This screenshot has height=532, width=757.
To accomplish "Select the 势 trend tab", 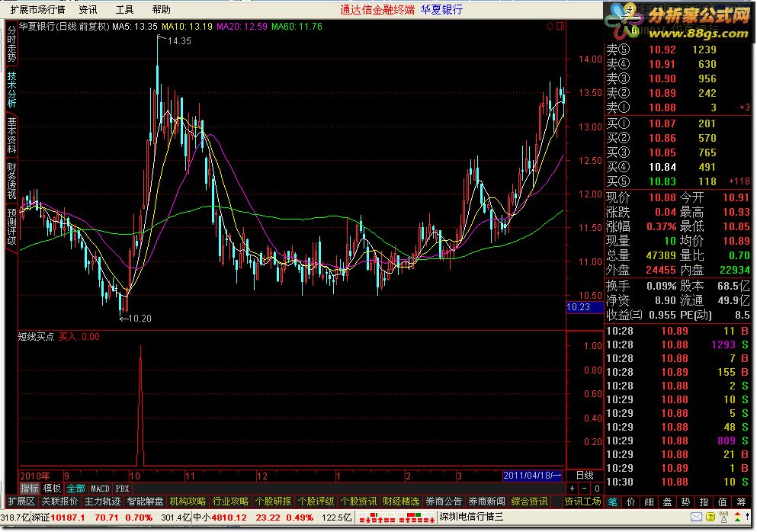I will point(686,502).
